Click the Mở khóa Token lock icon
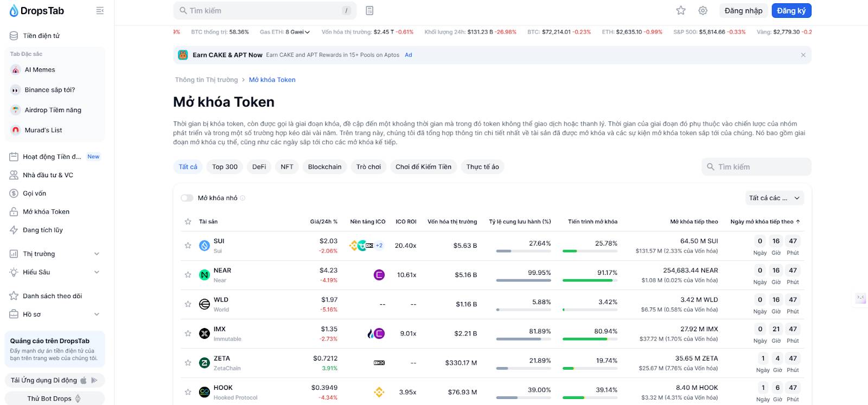 [x=14, y=212]
